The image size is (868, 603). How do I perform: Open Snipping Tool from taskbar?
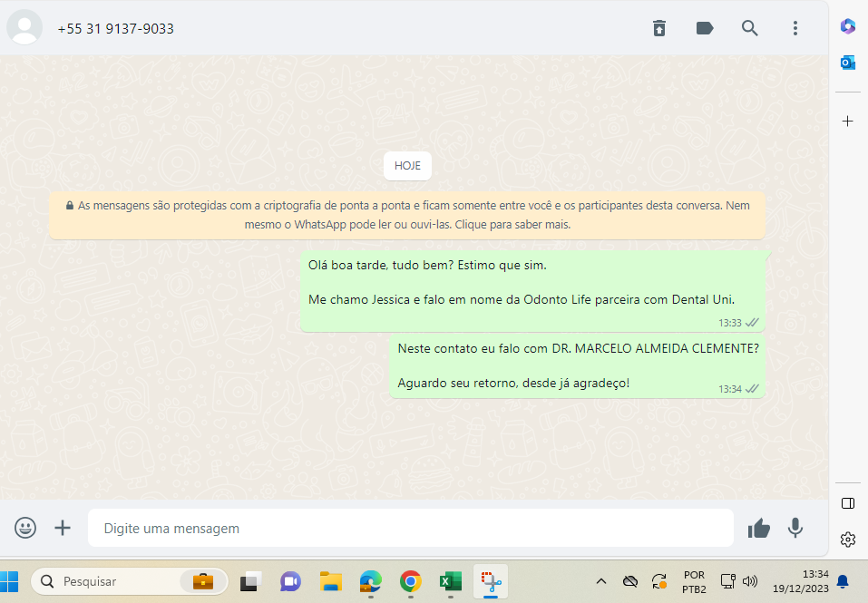[491, 581]
